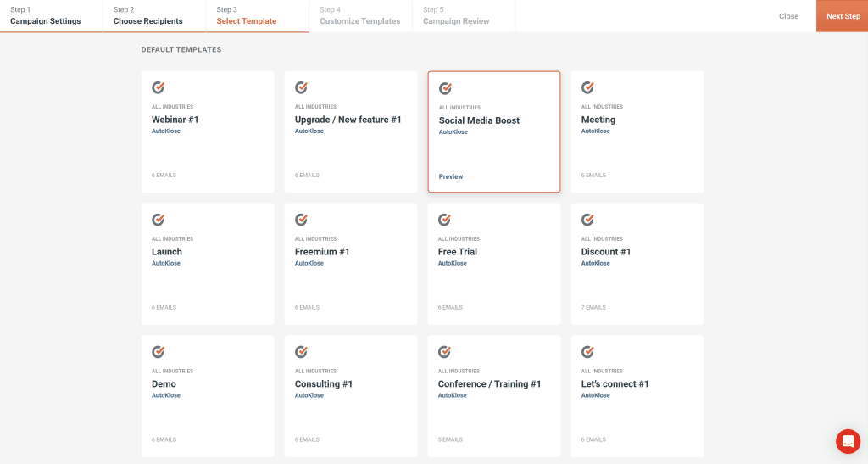
Task: Go to Step 2 Choose Recipients
Action: tap(154, 16)
